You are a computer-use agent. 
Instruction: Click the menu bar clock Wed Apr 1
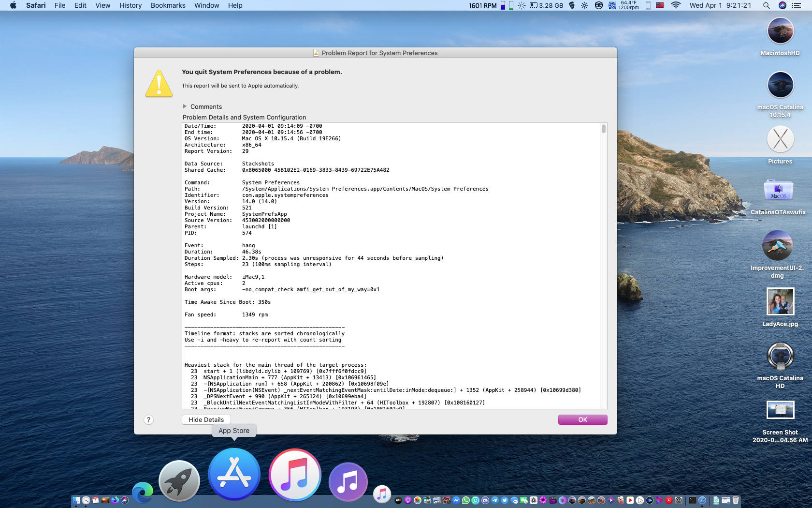tap(720, 5)
